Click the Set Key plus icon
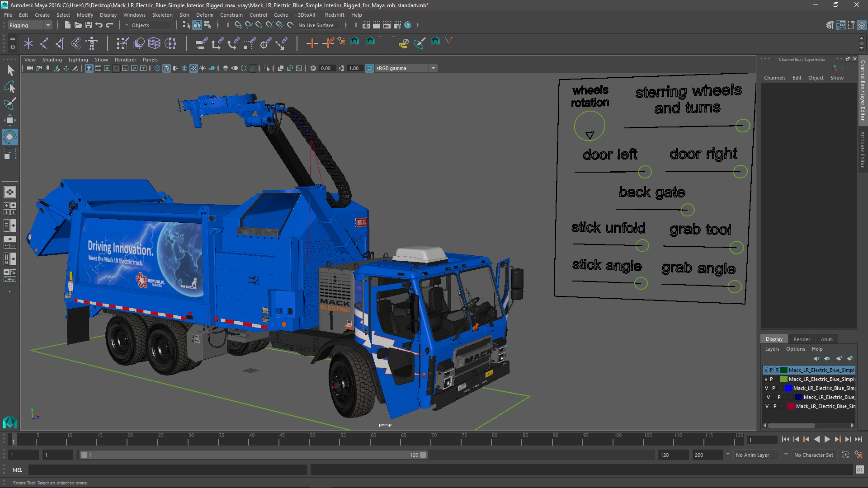 coord(312,43)
